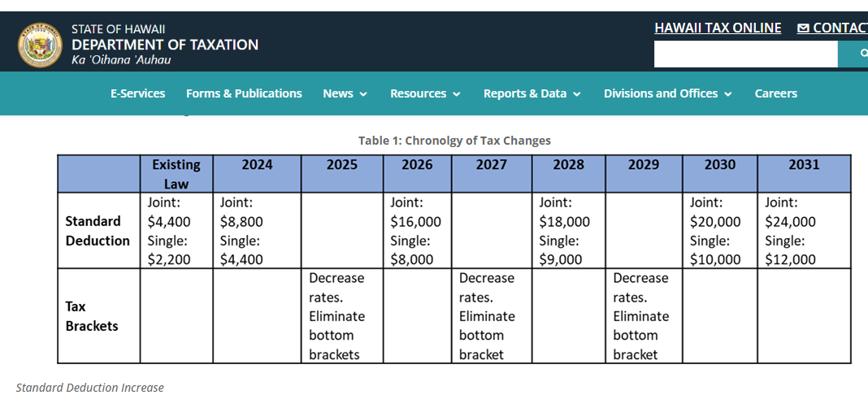This screenshot has width=868, height=395.
Task: Open the Resources dropdown
Action: (x=425, y=93)
